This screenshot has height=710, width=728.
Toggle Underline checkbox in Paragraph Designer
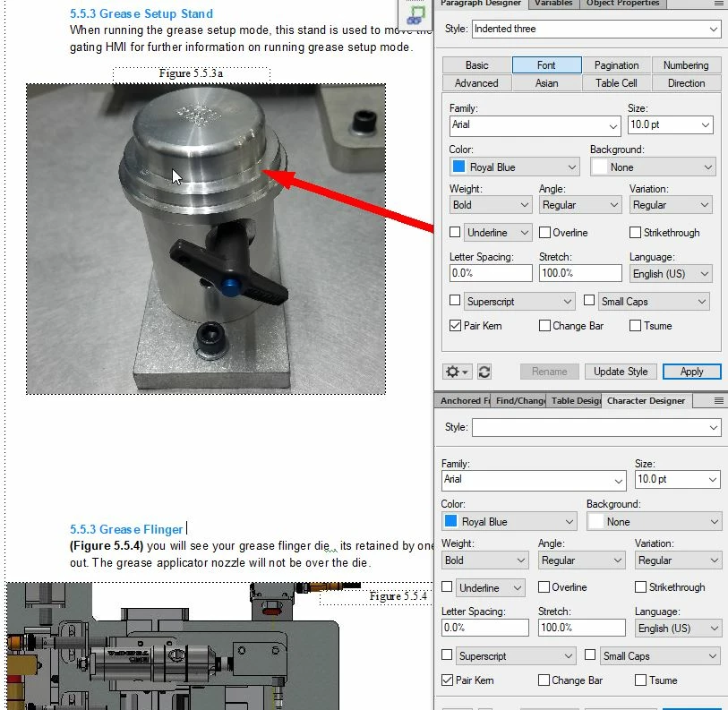pyautogui.click(x=455, y=232)
